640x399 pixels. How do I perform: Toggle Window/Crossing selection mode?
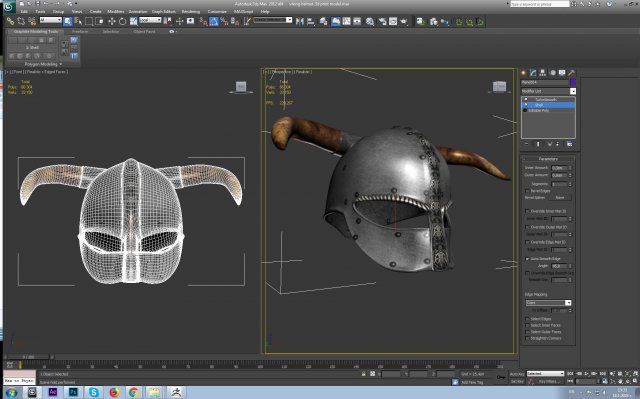click(99, 21)
